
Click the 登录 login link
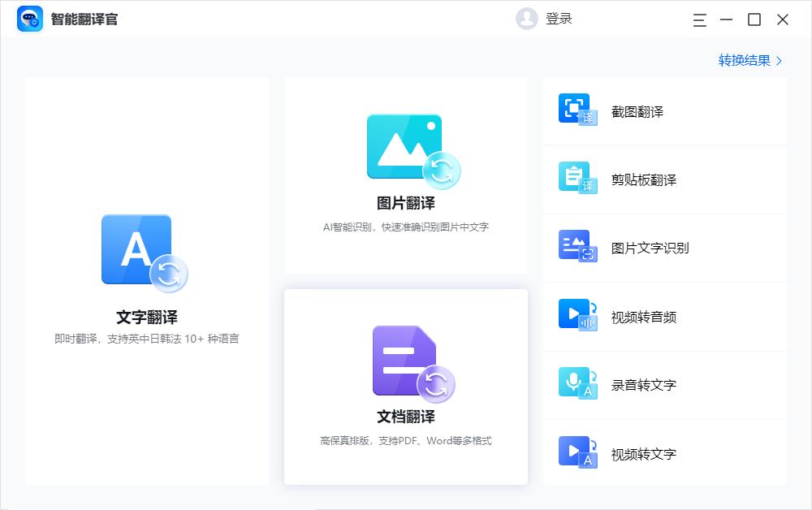pyautogui.click(x=559, y=18)
